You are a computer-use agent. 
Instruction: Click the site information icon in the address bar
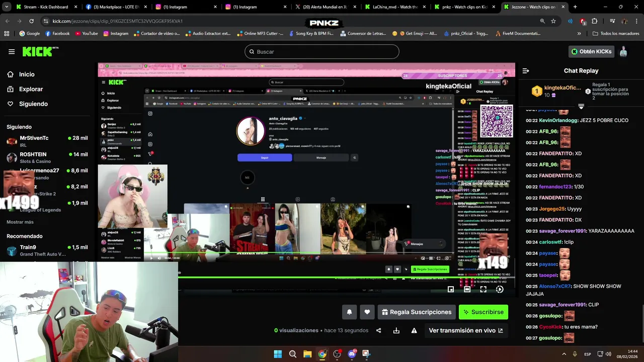[x=46, y=21]
